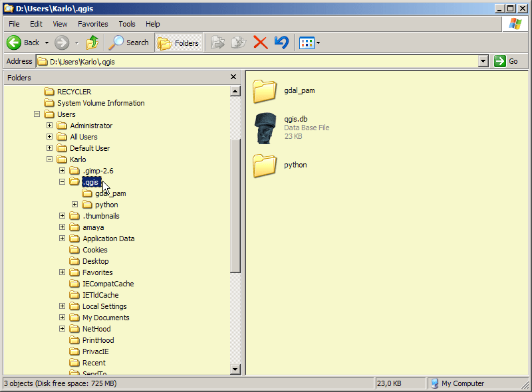Expand the My Documents node
Screen dimensions: 532x392
[x=62, y=318]
